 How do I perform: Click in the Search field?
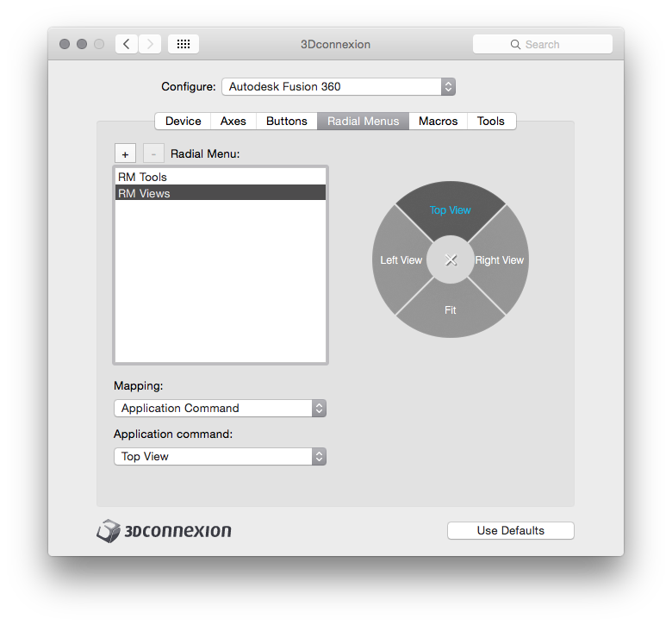[x=543, y=44]
